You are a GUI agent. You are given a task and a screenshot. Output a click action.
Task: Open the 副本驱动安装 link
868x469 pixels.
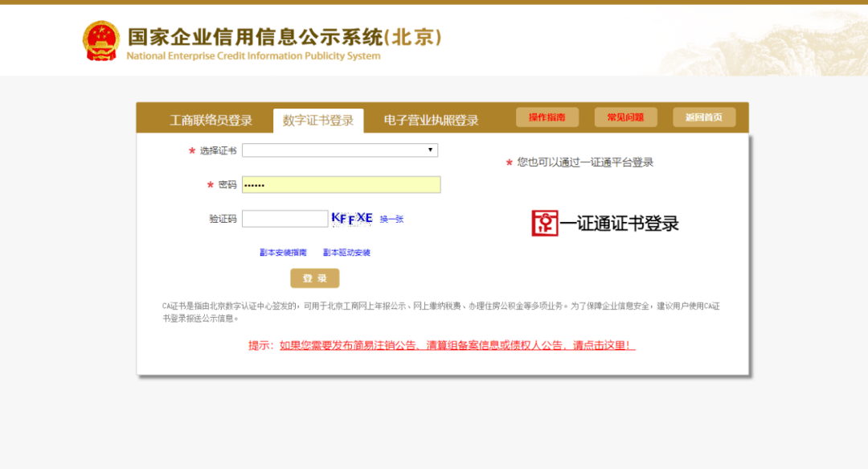tap(346, 253)
